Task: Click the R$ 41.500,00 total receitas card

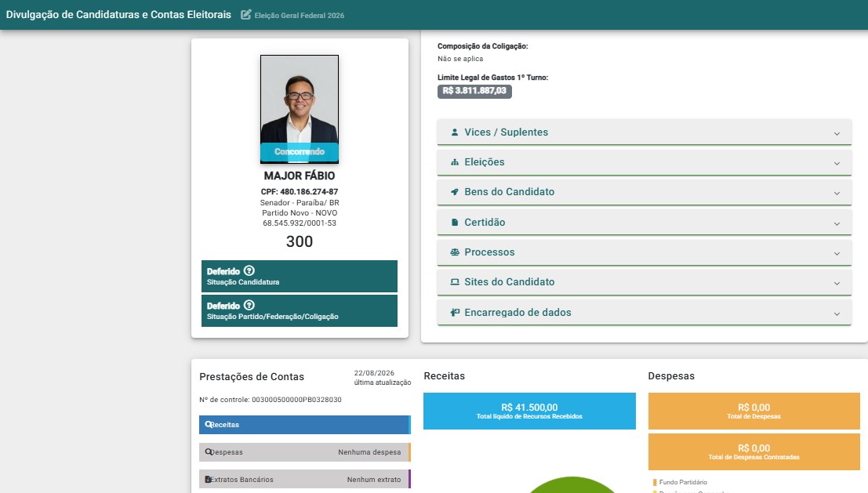Action: click(529, 411)
